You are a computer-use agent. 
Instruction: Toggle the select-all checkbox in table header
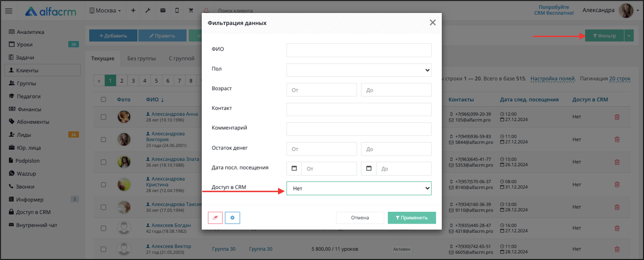pos(103,100)
